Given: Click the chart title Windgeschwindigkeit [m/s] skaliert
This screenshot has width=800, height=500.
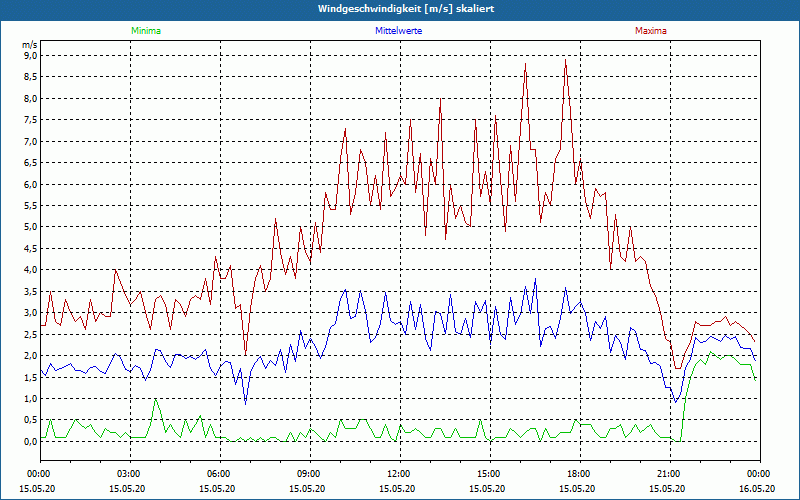Looking at the screenshot, I should (406, 9).
